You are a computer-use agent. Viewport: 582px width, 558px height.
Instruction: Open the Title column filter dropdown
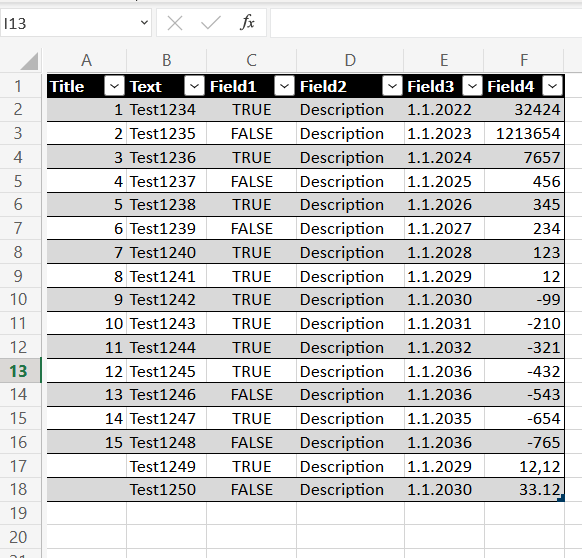click(114, 87)
